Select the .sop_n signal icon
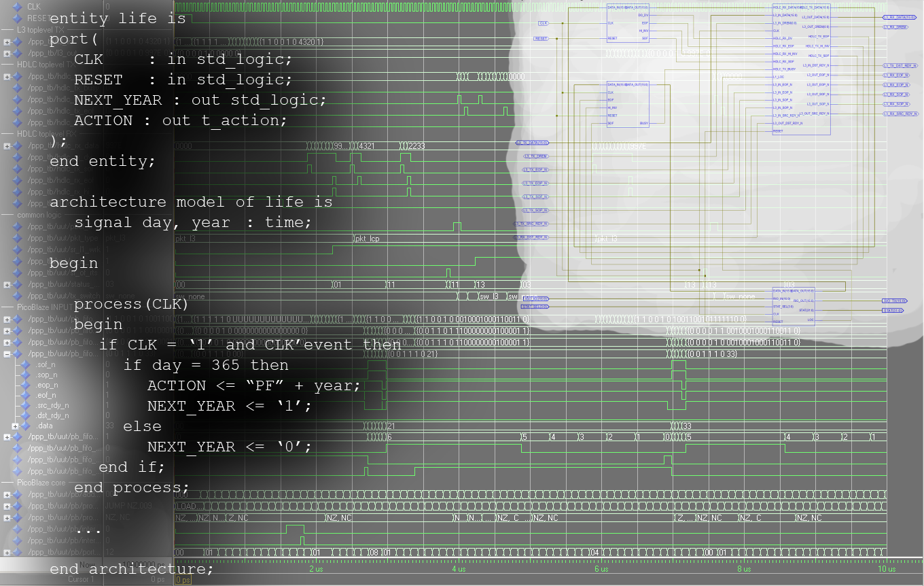 pos(26,375)
